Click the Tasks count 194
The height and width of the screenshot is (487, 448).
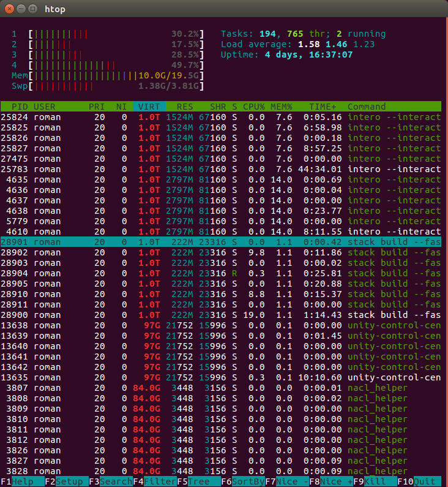pos(267,34)
